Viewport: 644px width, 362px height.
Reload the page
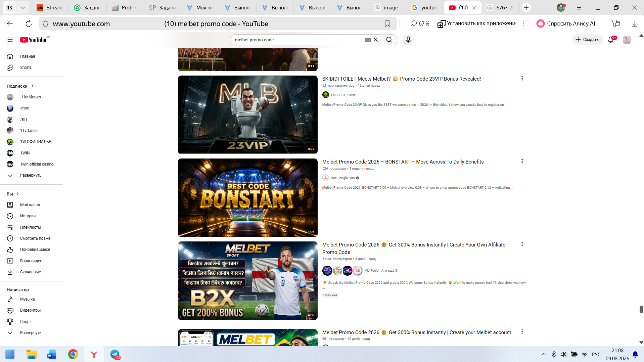click(x=29, y=24)
